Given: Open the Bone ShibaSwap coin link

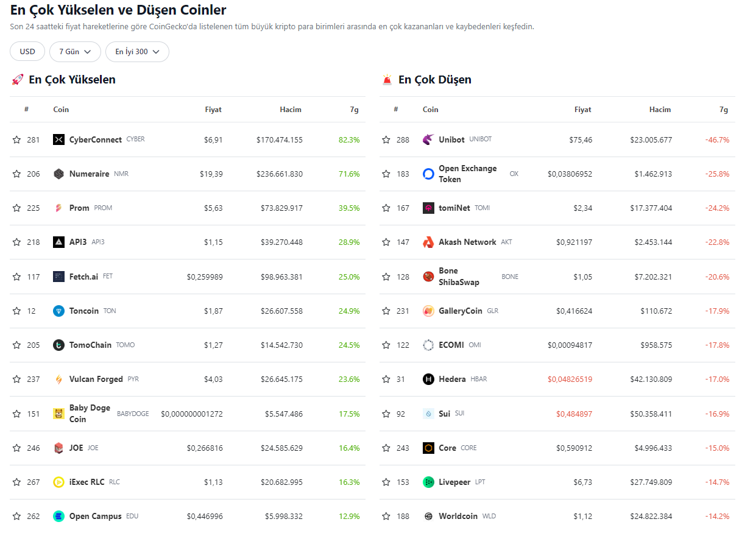Looking at the screenshot, I should pos(459,277).
